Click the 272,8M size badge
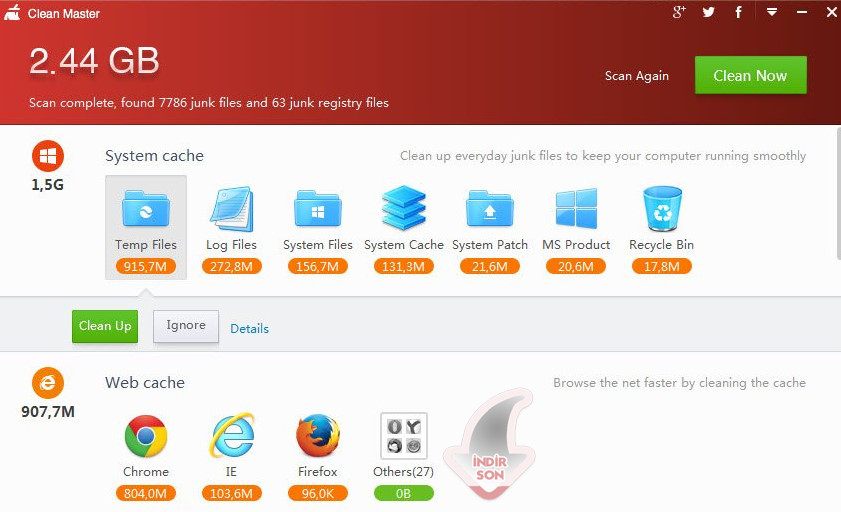The image size is (841, 512). [x=232, y=266]
